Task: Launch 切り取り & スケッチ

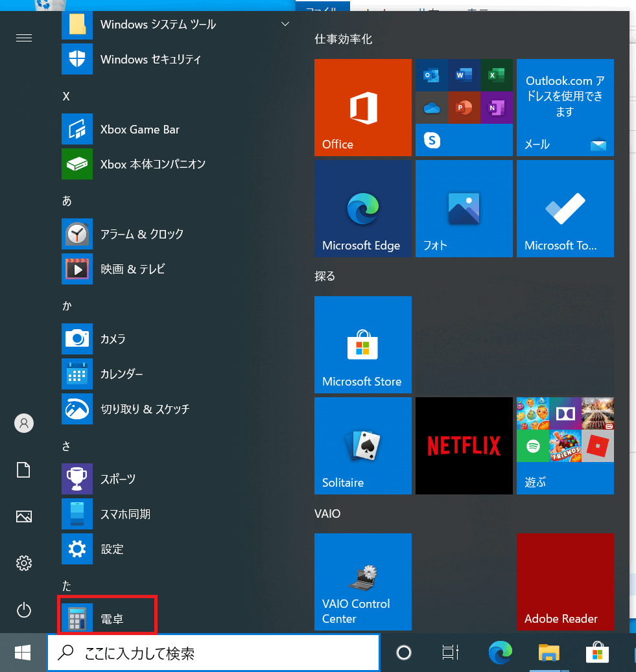Action: click(176, 409)
